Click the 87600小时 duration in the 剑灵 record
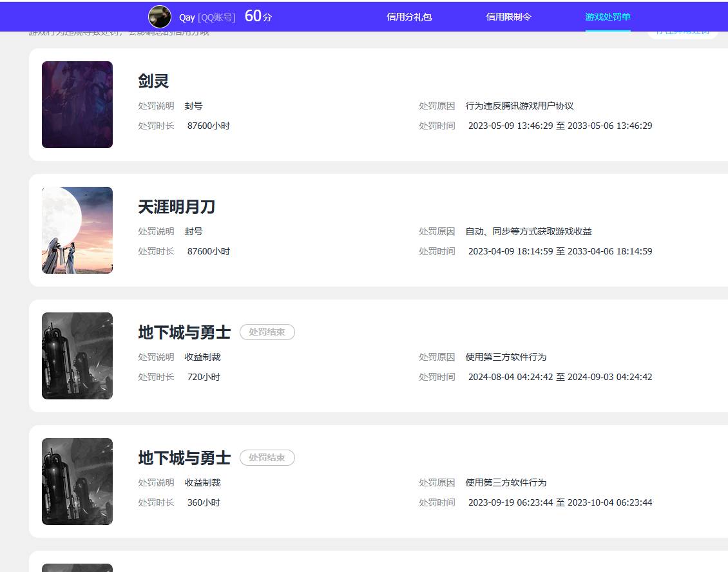This screenshot has height=572, width=728. (x=209, y=126)
